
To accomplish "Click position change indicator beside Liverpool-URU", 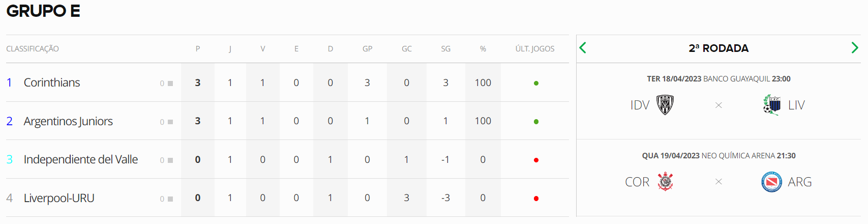I will point(166,199).
